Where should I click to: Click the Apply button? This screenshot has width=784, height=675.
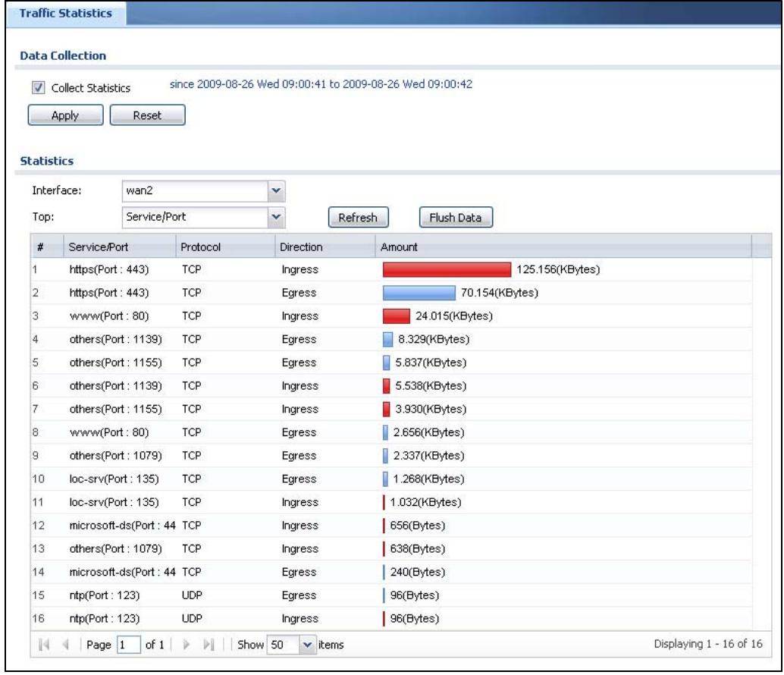(x=65, y=115)
